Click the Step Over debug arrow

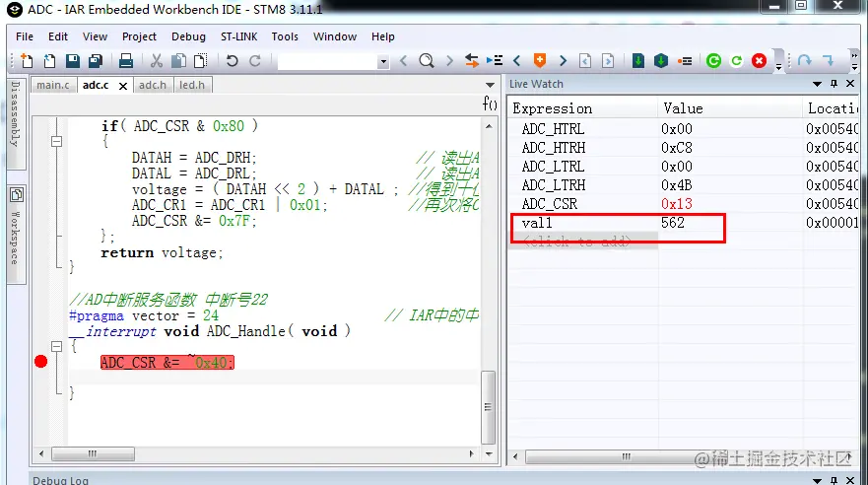(805, 60)
